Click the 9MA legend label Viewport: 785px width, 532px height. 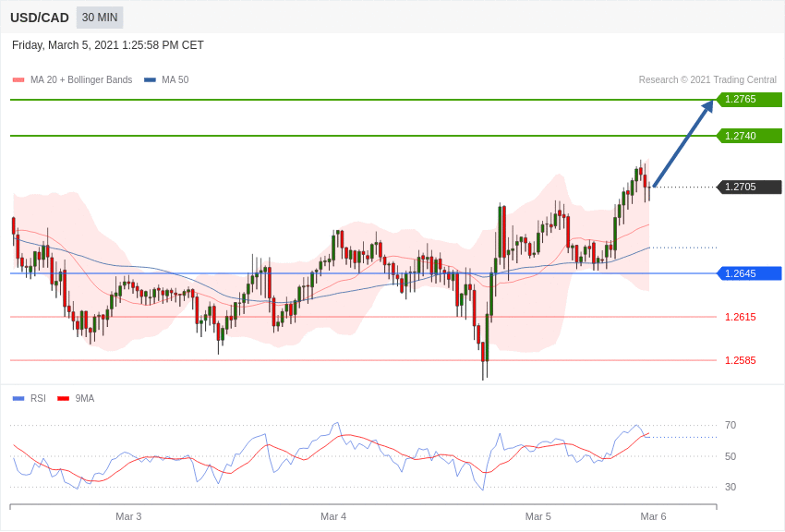[85, 398]
